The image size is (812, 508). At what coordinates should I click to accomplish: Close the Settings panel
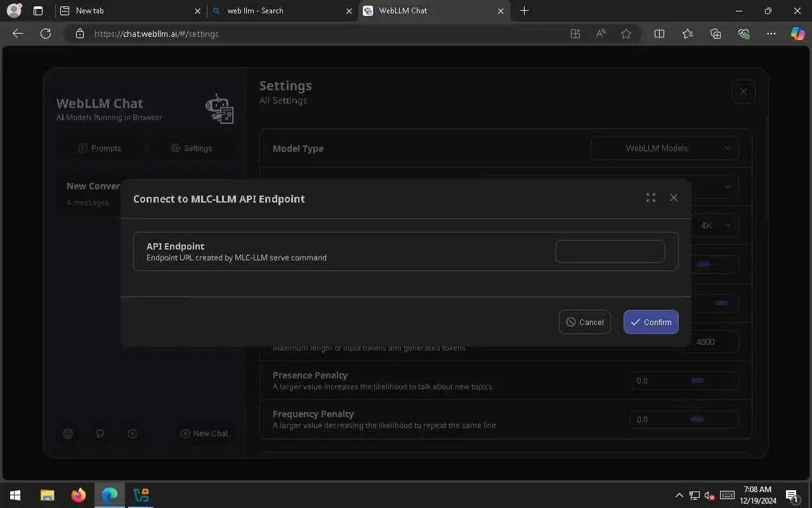click(x=743, y=91)
